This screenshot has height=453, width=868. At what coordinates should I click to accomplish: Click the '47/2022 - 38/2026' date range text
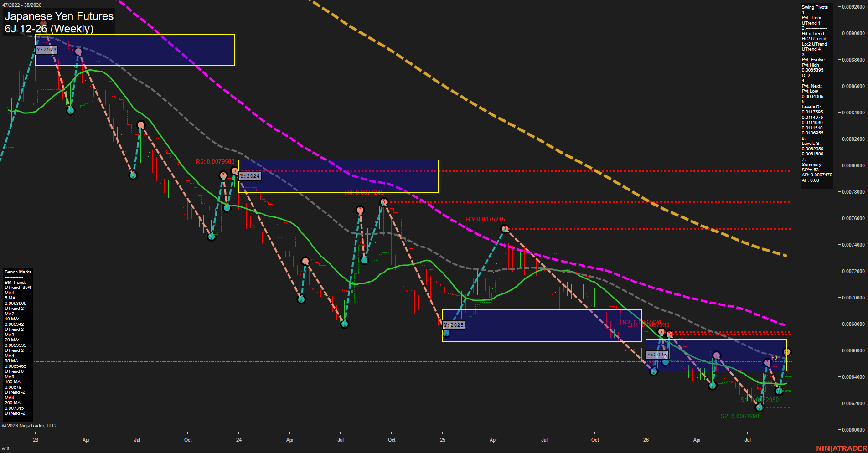pos(22,5)
